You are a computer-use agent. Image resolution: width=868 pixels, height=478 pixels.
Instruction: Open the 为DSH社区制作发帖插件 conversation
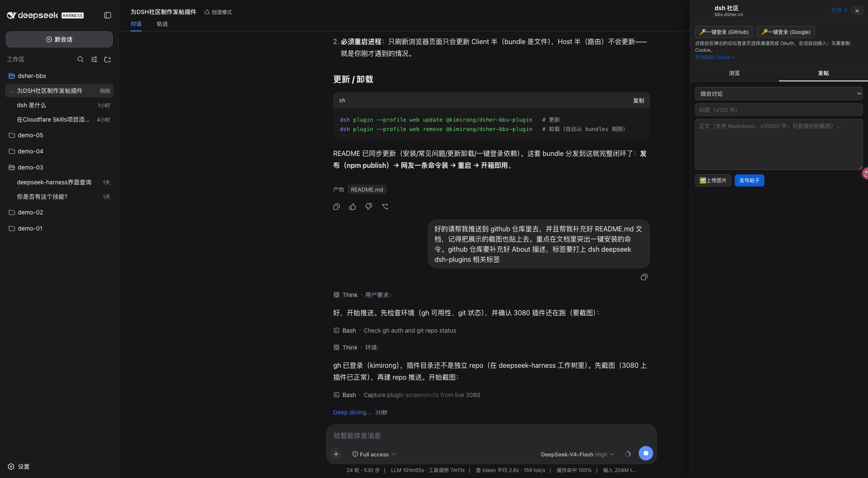(x=59, y=91)
